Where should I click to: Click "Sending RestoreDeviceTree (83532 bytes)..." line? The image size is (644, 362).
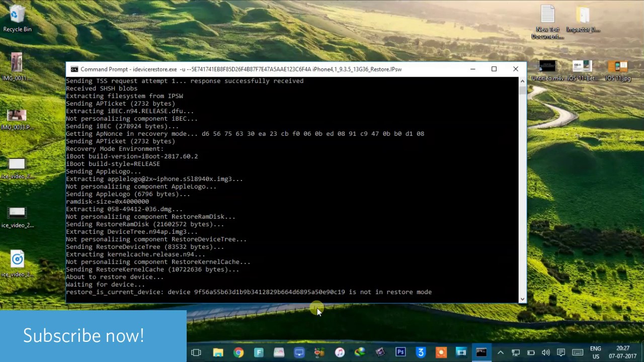coord(145,247)
